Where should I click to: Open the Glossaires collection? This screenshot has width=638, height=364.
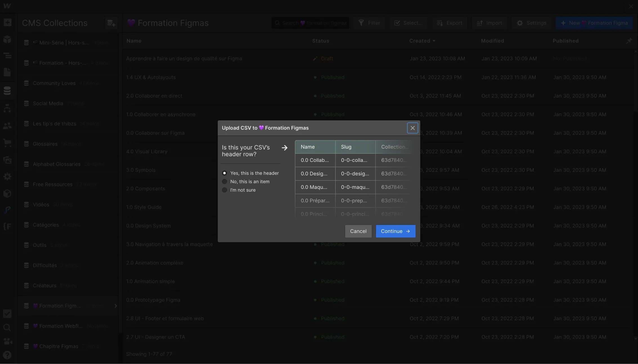tap(68, 144)
